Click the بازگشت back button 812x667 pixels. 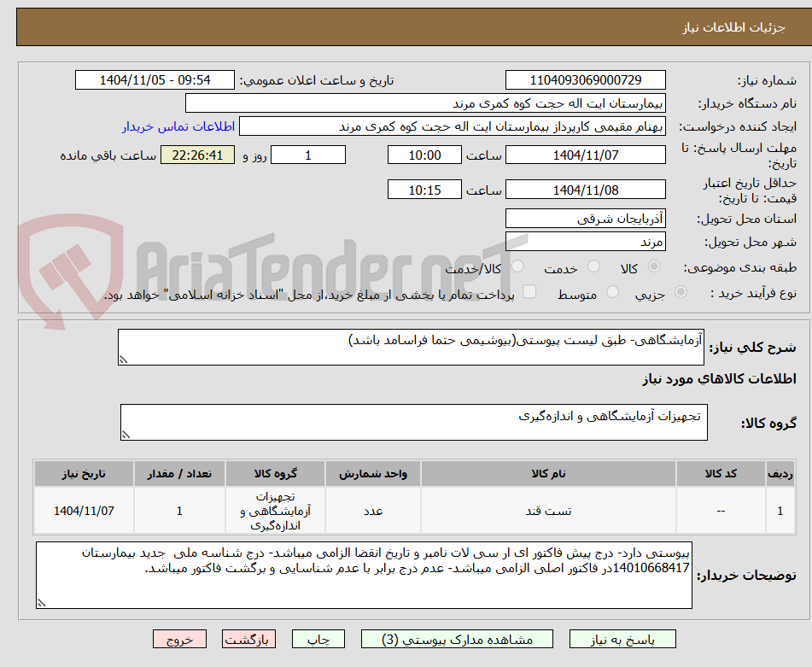click(x=248, y=638)
